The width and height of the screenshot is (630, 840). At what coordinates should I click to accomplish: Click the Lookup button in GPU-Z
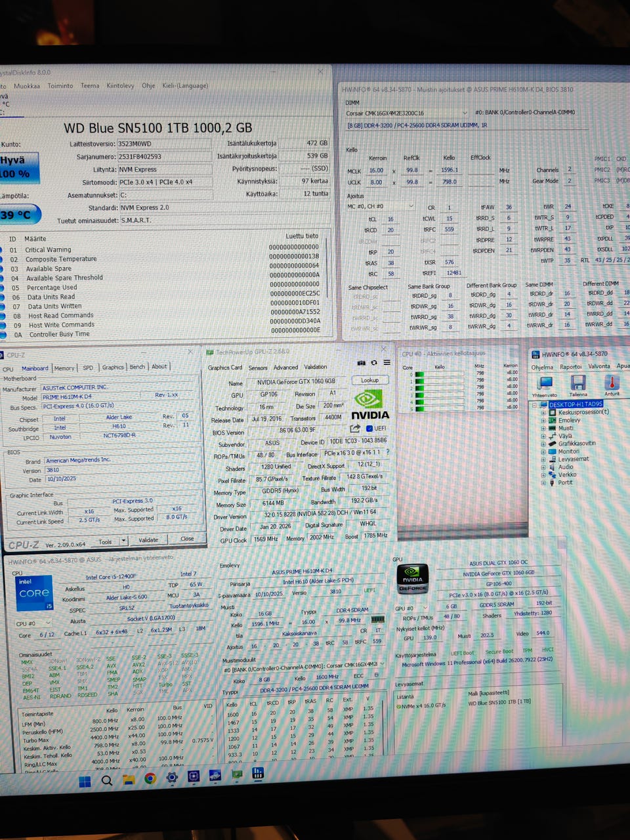[370, 380]
